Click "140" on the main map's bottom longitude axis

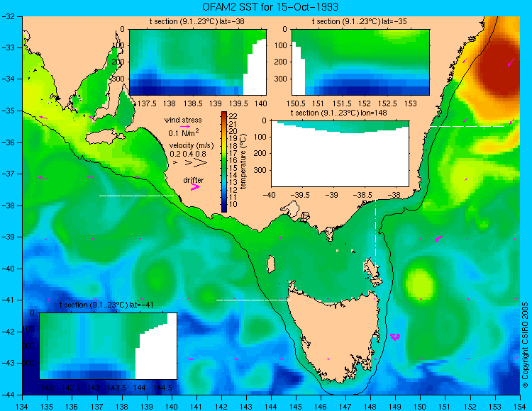tap(172, 407)
